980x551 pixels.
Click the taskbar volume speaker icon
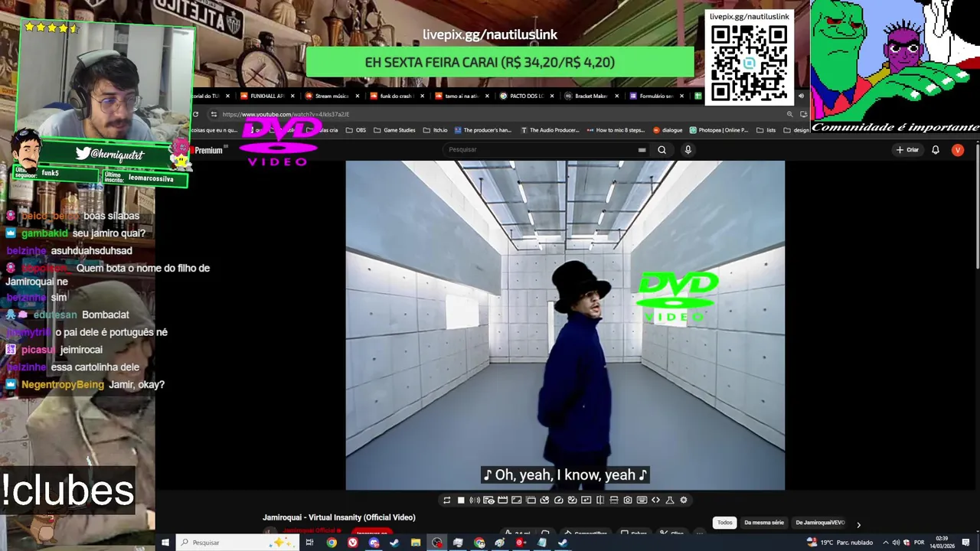[x=896, y=543]
